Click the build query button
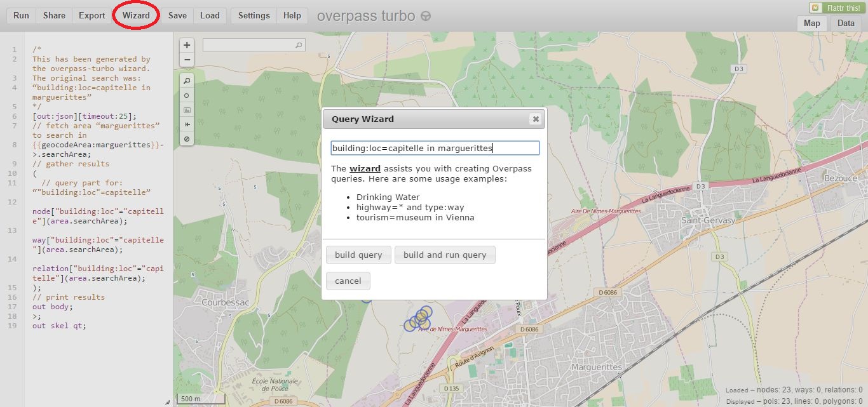This screenshot has width=868, height=407. [358, 255]
